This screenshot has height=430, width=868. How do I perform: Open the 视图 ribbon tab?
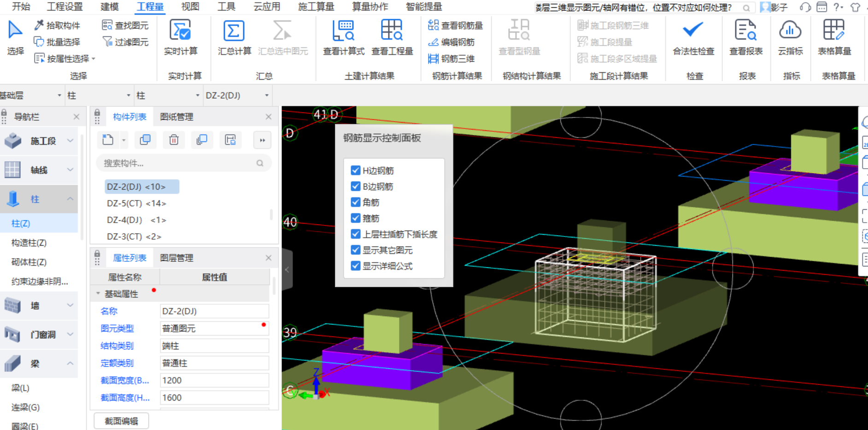click(190, 6)
